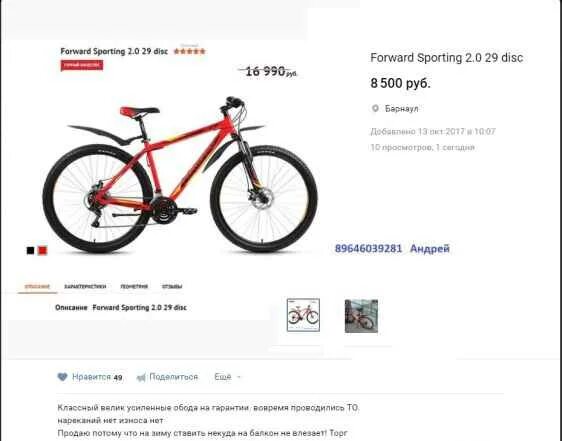
Task: Select the first thumbnail with catalog bike photo
Action: click(303, 315)
